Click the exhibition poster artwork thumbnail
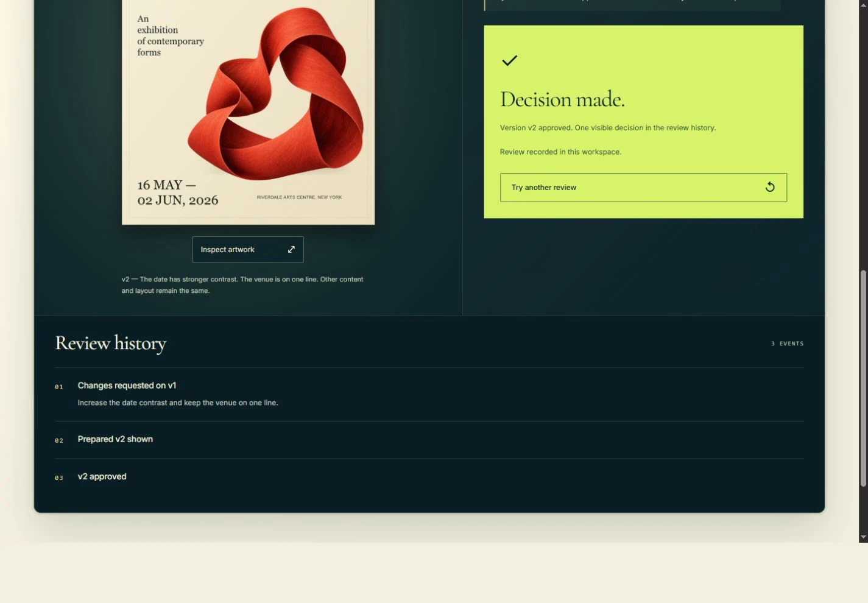The width and height of the screenshot is (868, 603). click(x=248, y=112)
